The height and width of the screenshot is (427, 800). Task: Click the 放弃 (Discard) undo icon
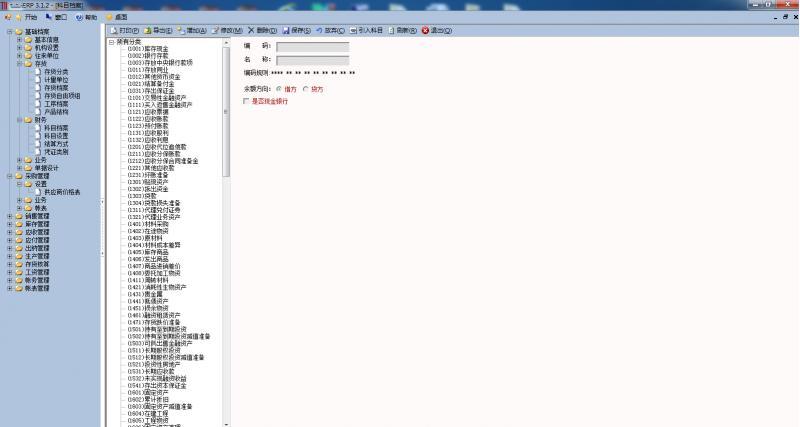(x=320, y=30)
